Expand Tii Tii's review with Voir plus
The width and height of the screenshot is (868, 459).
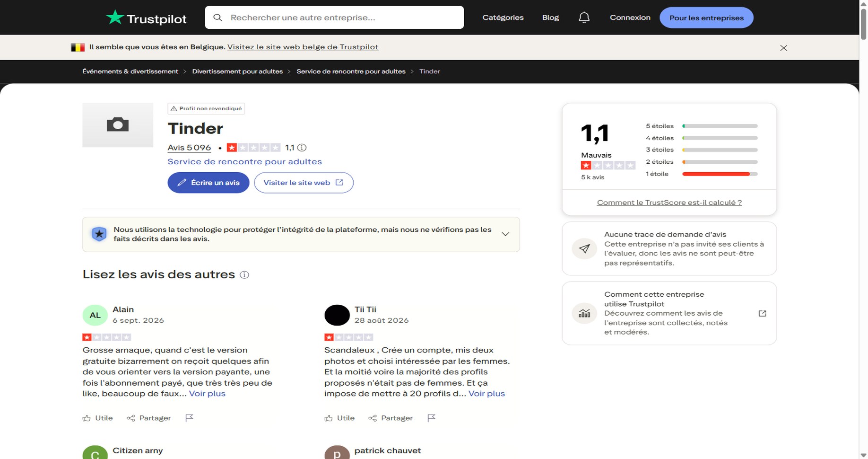coord(486,394)
